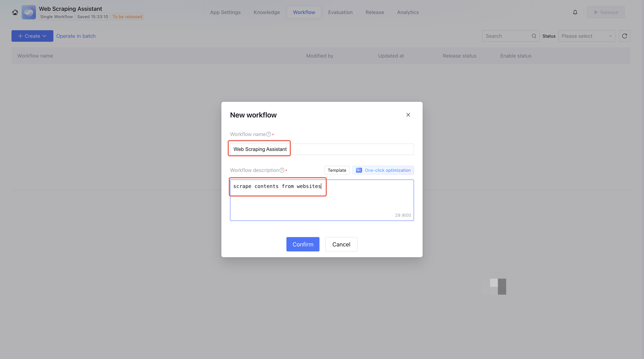Close the New workflow dialog
The height and width of the screenshot is (359, 644).
[x=408, y=115]
